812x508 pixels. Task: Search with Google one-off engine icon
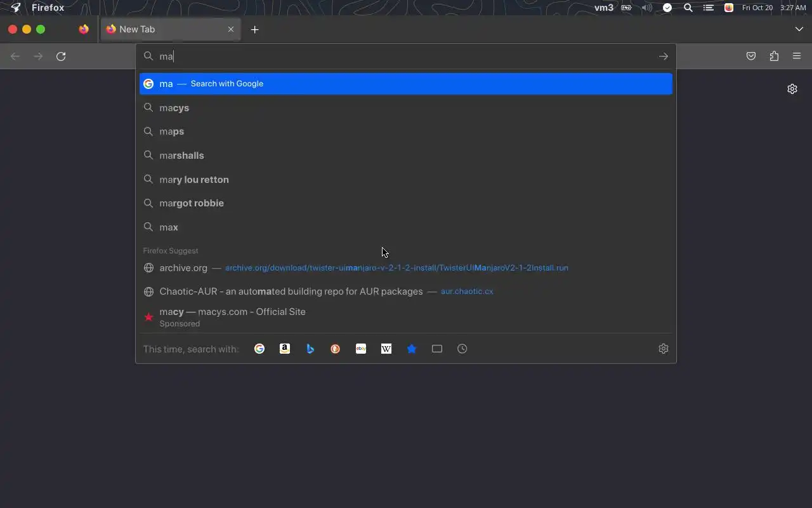pyautogui.click(x=259, y=349)
